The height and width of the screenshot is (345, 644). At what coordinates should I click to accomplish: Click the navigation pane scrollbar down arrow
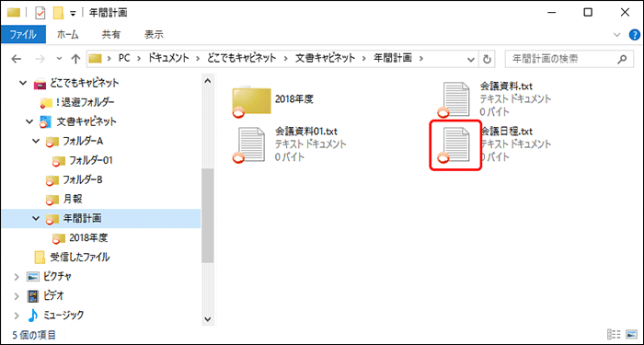207,318
